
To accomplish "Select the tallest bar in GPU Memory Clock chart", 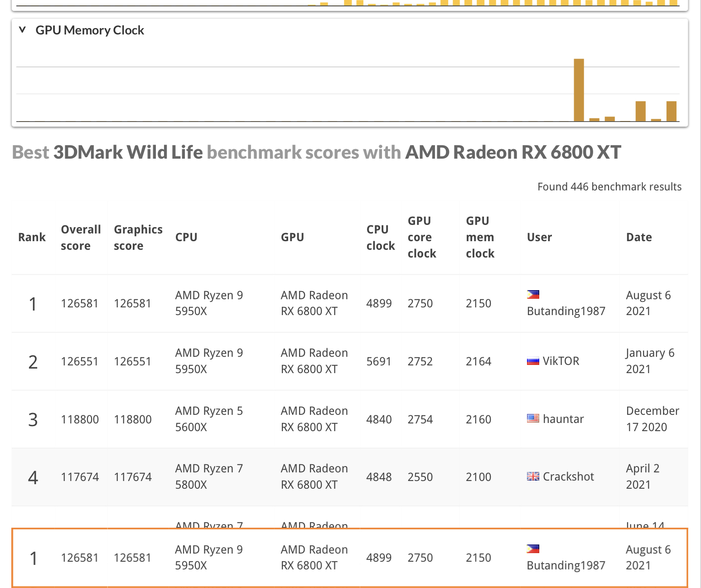I will (x=579, y=90).
